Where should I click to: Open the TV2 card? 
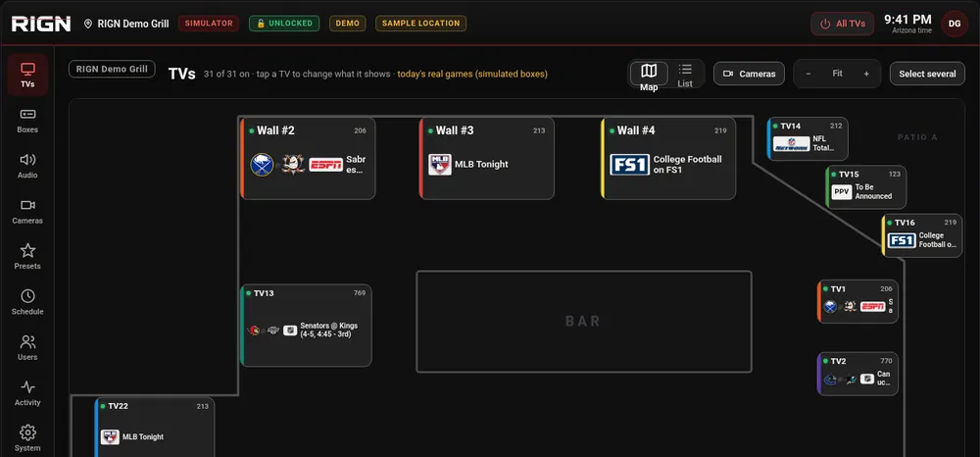pyautogui.click(x=857, y=374)
